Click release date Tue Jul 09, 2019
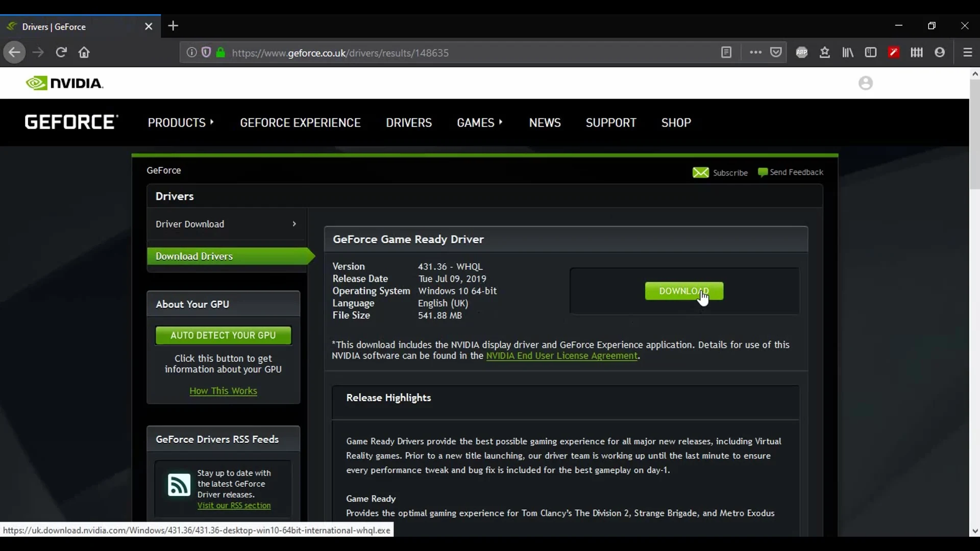Image resolution: width=980 pixels, height=551 pixels. (x=452, y=279)
